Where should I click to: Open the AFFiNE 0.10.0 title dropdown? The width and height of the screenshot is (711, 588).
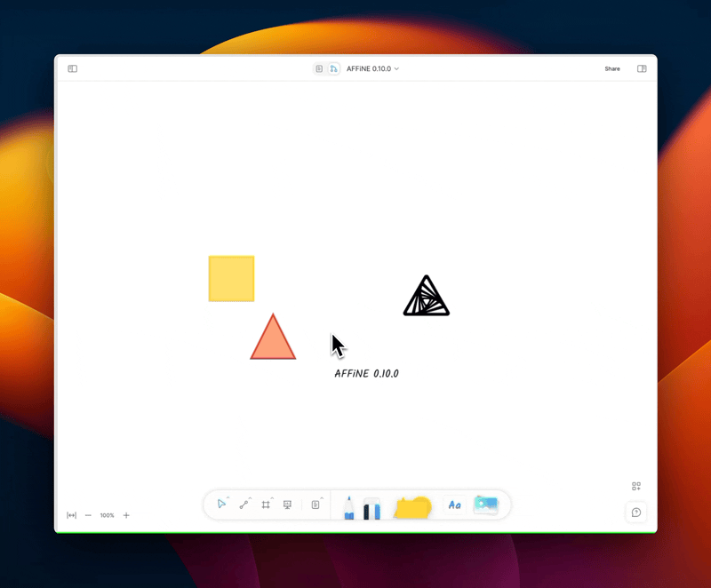[372, 69]
